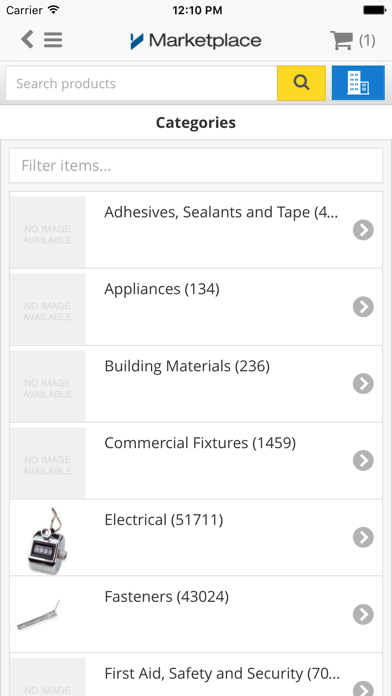Open Building Materials chevron arrow
Viewport: 392px width, 696px height.
click(363, 384)
